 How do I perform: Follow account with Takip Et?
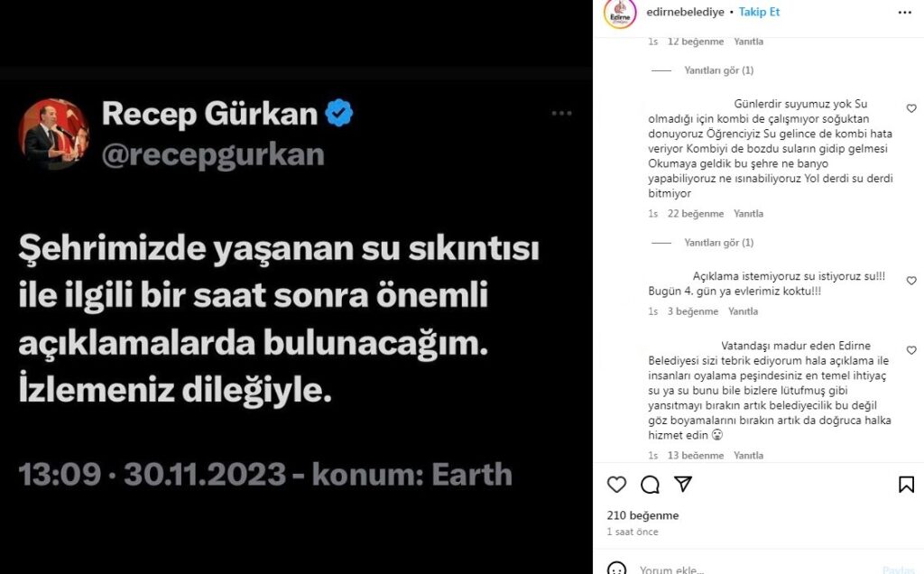point(759,12)
